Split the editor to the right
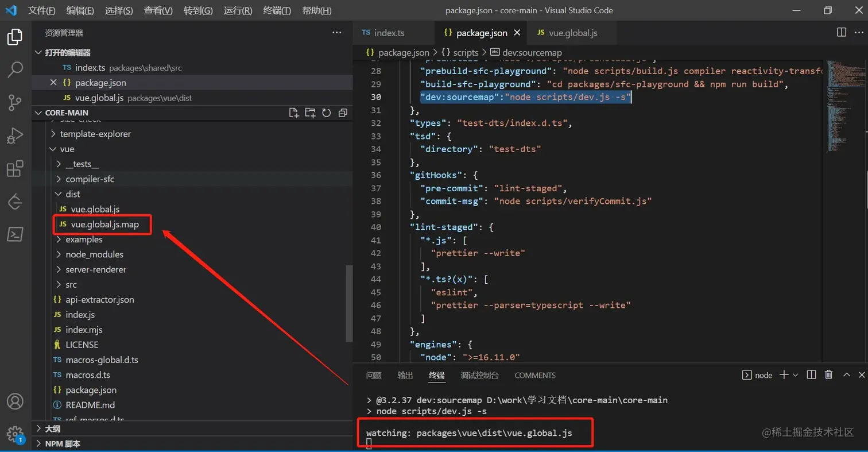This screenshot has width=868, height=452. tap(842, 33)
